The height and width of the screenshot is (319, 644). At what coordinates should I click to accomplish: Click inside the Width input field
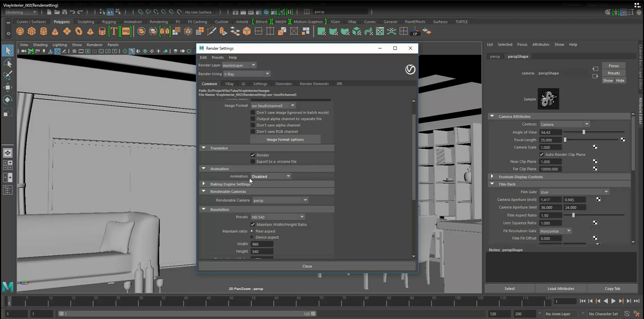(x=262, y=244)
